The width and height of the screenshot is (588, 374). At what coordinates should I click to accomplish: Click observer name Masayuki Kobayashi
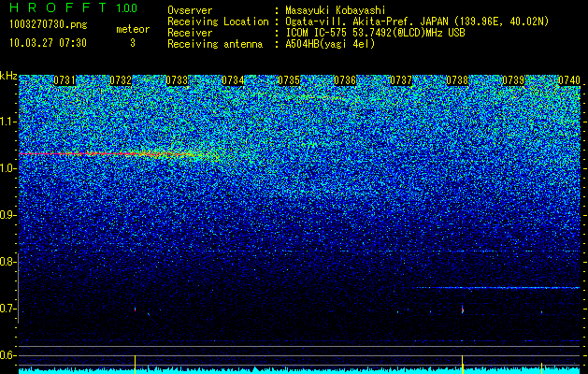point(335,10)
